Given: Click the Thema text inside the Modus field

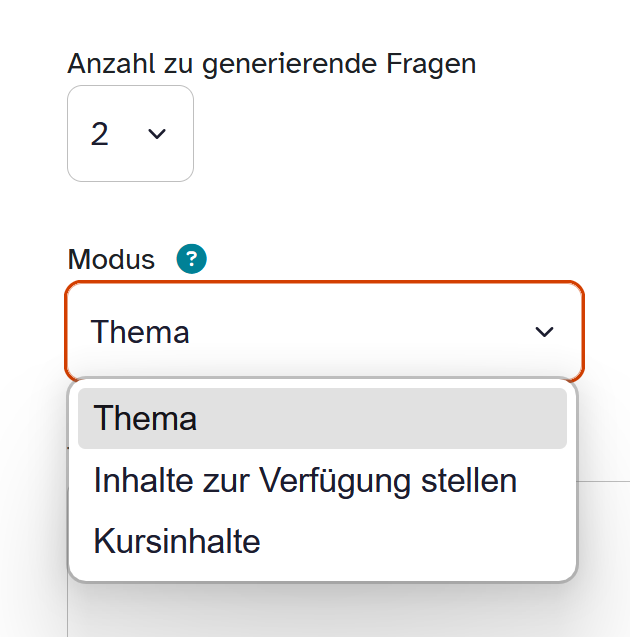Looking at the screenshot, I should 140,332.
